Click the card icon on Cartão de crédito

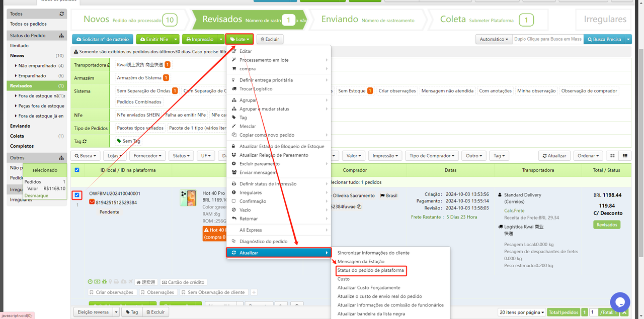[x=164, y=282]
